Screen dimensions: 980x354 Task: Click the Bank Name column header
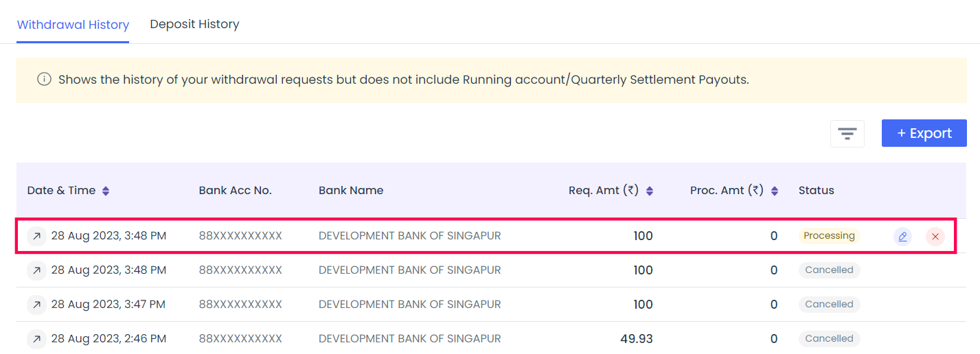(x=351, y=191)
